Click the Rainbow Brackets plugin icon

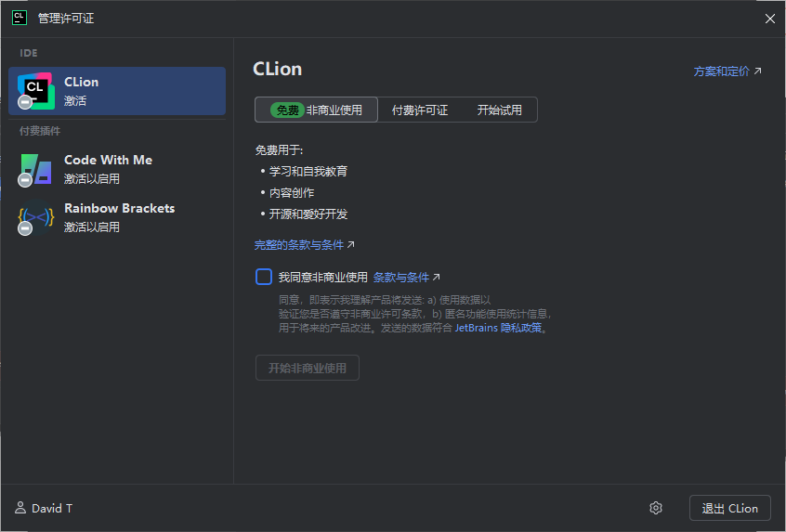coord(35,217)
